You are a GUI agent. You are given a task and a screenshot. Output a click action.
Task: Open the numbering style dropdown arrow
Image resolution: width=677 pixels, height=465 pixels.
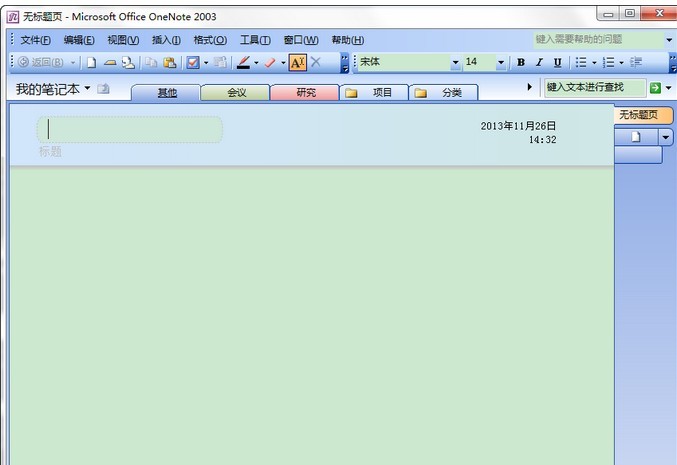(x=621, y=63)
